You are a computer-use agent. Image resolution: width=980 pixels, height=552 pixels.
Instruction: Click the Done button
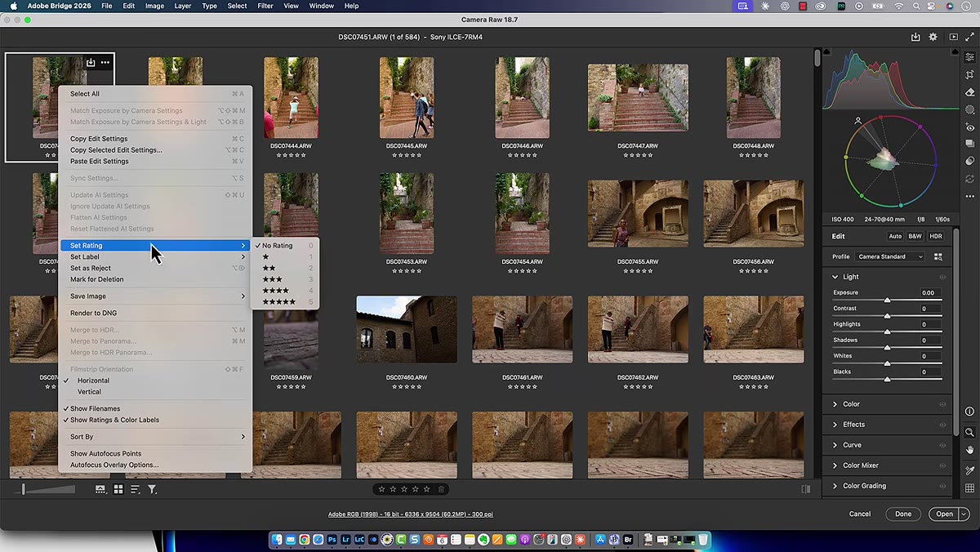(903, 514)
